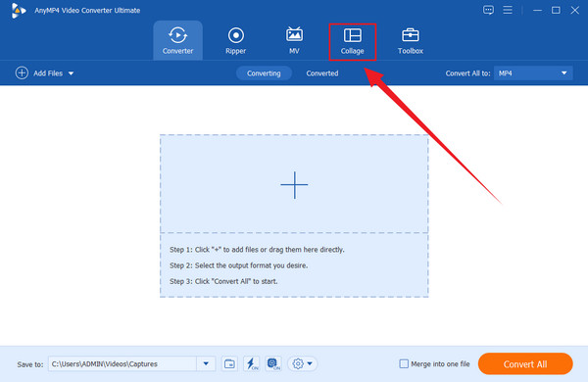Expand the Save to path dropdown
The height and width of the screenshot is (382, 588).
(206, 363)
